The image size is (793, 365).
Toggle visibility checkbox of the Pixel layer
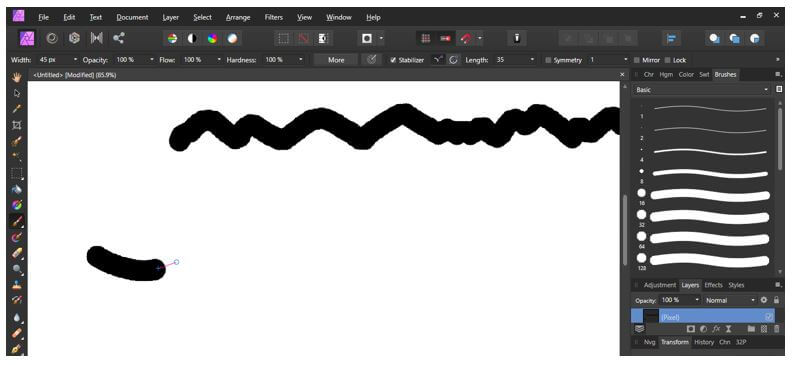(769, 317)
